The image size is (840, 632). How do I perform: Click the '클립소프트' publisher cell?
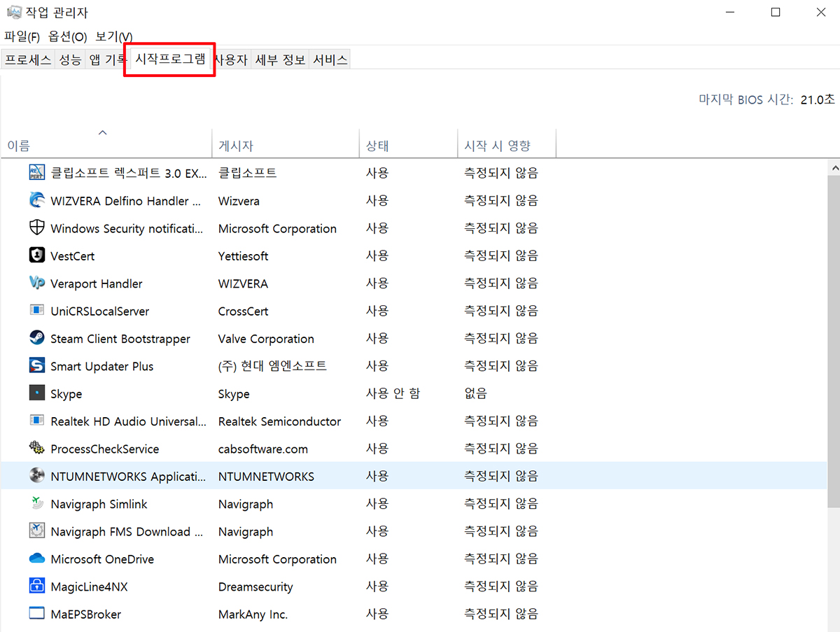247,173
